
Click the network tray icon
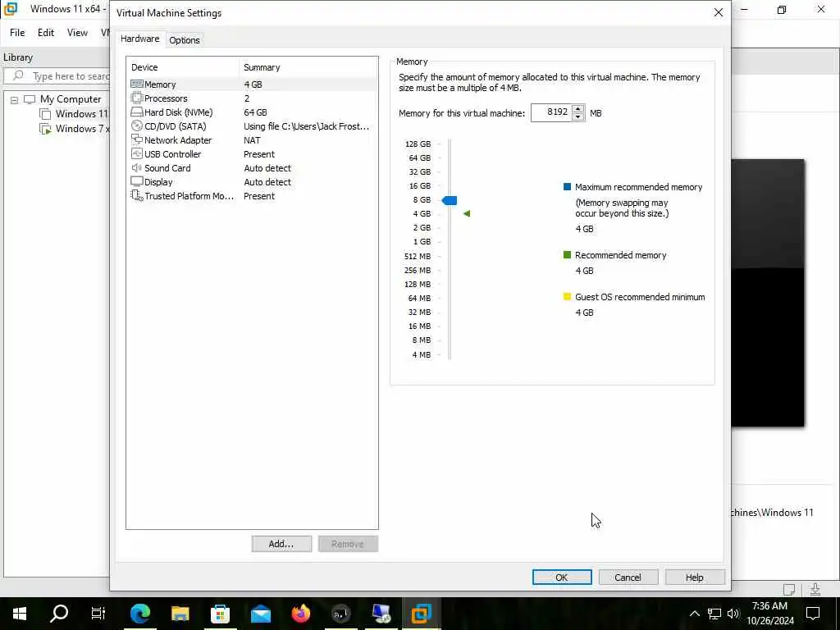[714, 614]
